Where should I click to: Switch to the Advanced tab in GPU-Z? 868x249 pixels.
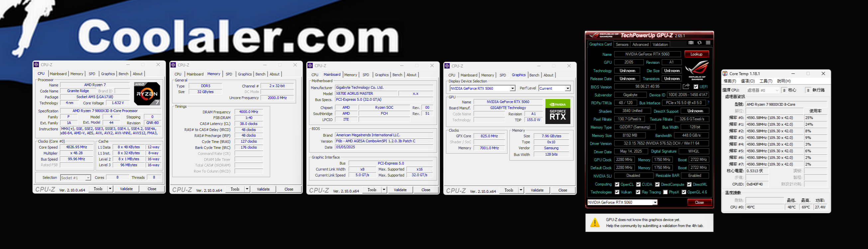point(640,45)
